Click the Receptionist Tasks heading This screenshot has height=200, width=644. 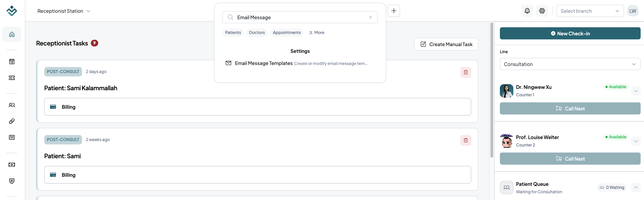coord(62,43)
